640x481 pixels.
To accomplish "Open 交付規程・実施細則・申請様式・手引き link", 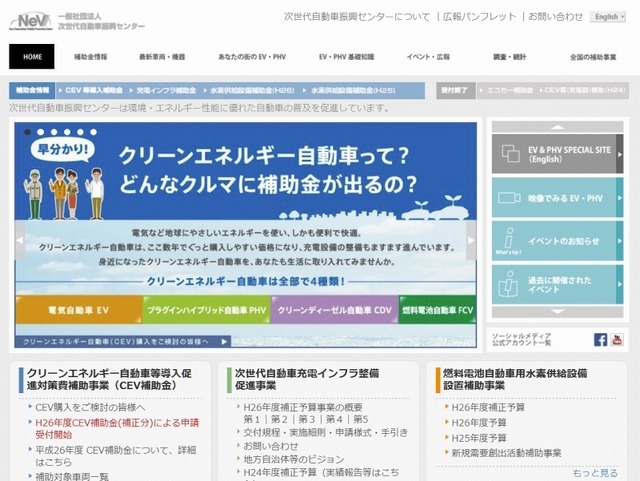I will click(325, 433).
